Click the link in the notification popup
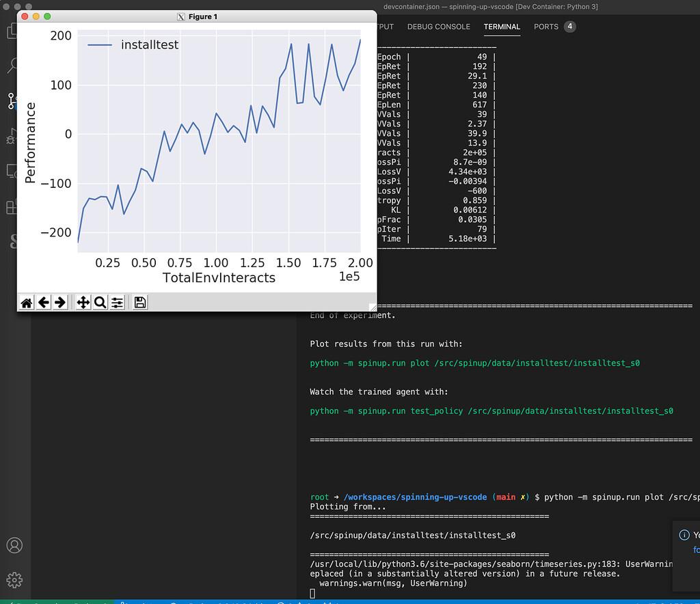 tap(695, 550)
